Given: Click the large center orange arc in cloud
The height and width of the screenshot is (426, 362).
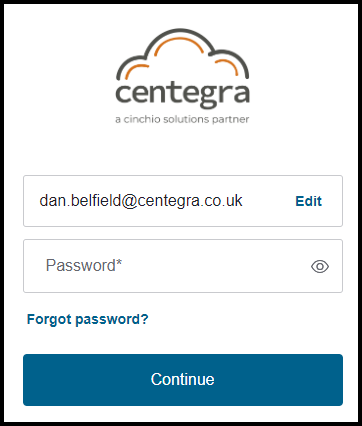Looking at the screenshot, I should tap(179, 45).
